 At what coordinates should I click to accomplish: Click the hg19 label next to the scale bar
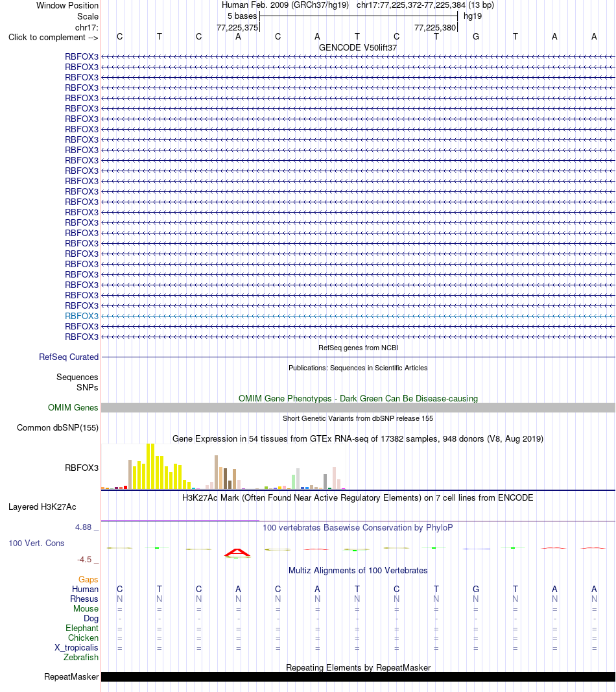[473, 16]
